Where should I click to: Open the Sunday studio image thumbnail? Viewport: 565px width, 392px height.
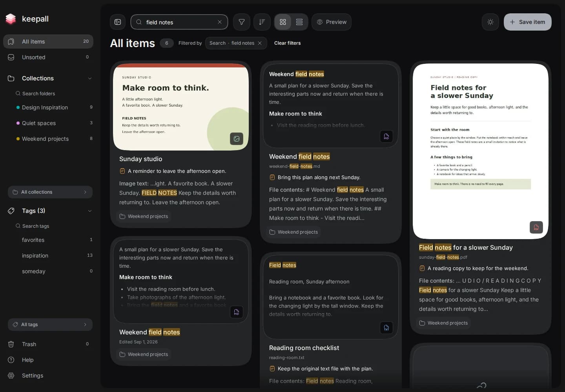point(181,107)
